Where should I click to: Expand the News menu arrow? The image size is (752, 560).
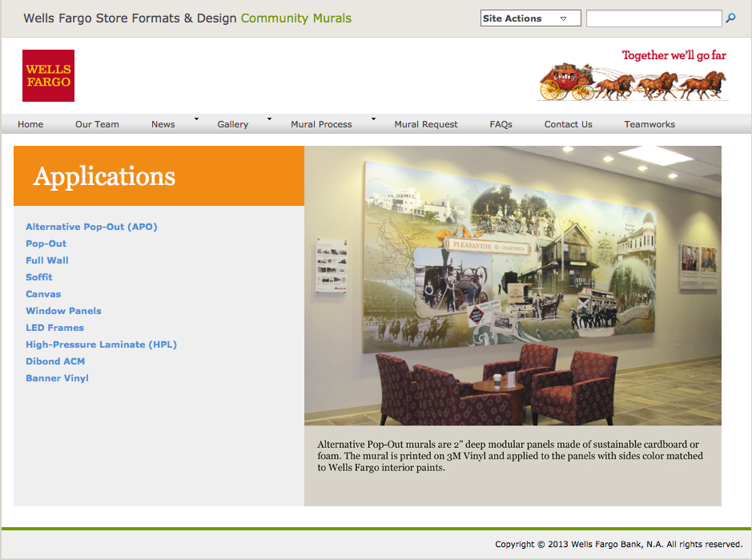[197, 119]
